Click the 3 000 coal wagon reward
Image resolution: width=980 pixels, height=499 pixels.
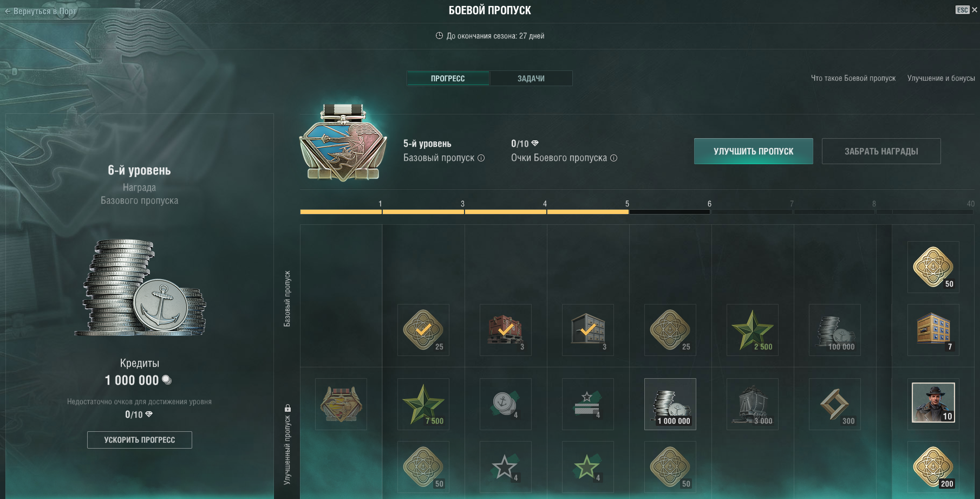tap(753, 404)
